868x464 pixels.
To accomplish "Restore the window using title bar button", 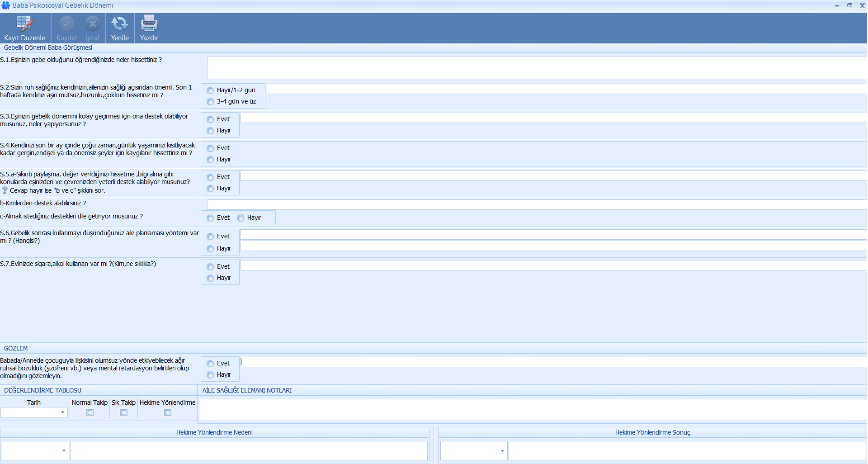I will pos(849,5).
